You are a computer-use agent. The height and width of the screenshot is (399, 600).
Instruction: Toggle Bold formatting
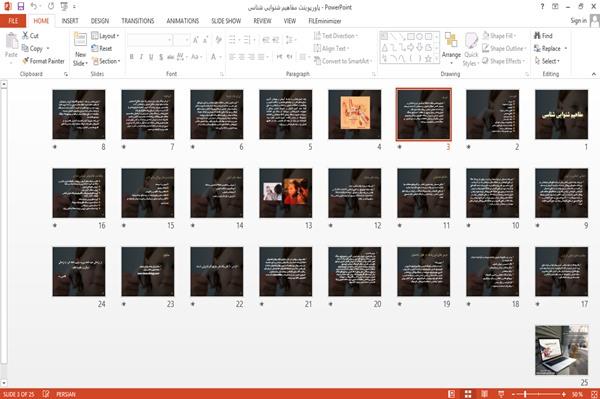132,57
